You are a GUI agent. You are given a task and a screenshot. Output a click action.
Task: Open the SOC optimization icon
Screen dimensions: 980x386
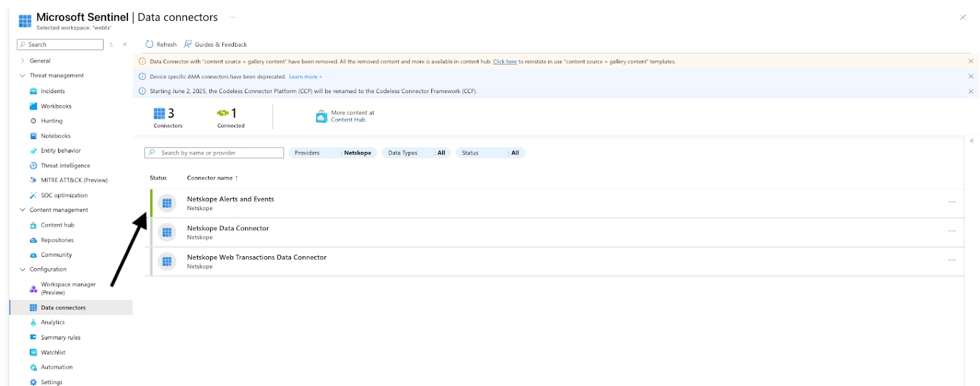point(34,195)
